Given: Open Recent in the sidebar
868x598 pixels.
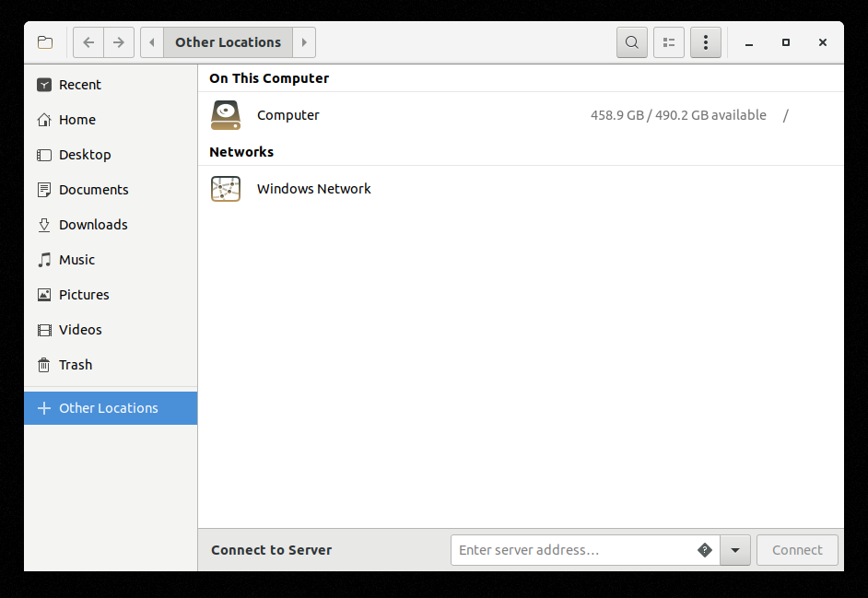Looking at the screenshot, I should pos(111,85).
